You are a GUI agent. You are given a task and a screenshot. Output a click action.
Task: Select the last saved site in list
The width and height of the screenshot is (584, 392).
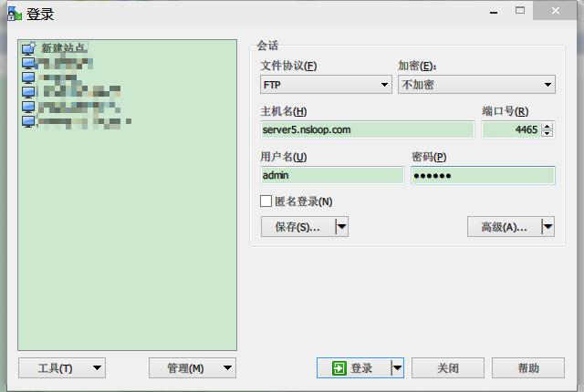click(28, 120)
